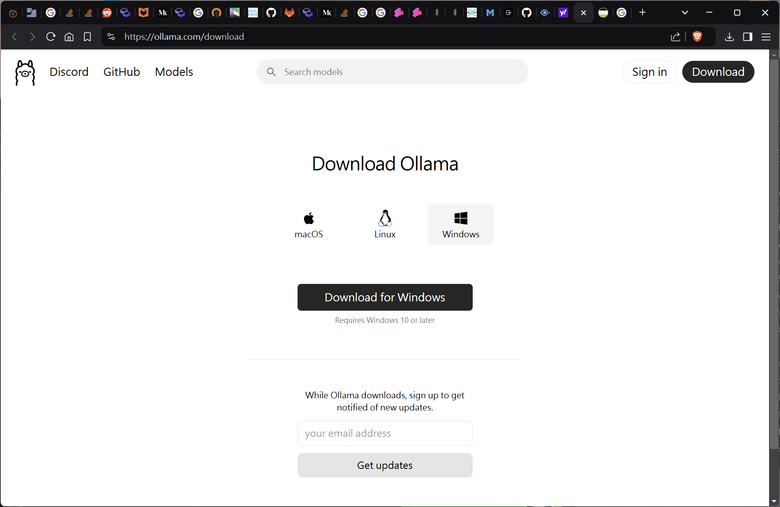Switch to the first tab with orange circle
Image resolution: width=780 pixels, height=507 pixels.
point(13,13)
